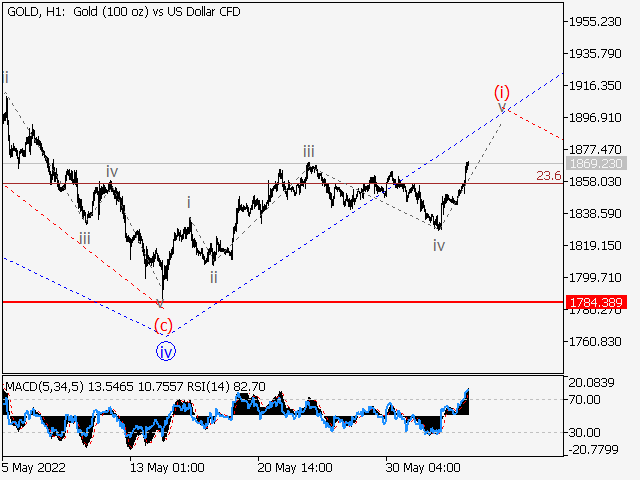Select the 23.6 Fibonacci level label
Viewport: 640px width, 480px height.
pos(549,176)
